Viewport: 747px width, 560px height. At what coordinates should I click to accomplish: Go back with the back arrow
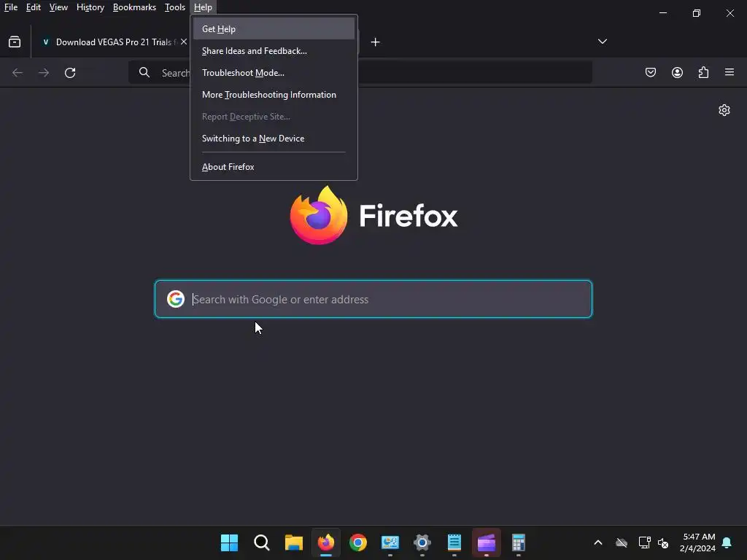point(18,73)
